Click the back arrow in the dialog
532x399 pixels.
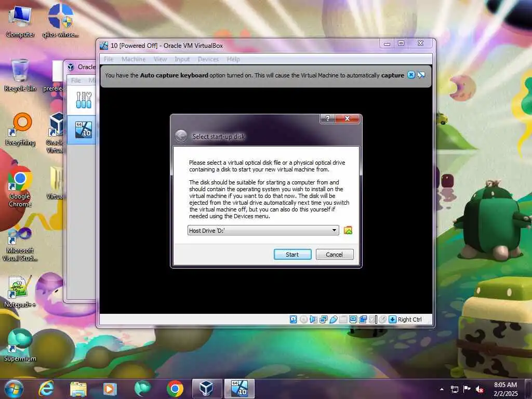pyautogui.click(x=181, y=136)
